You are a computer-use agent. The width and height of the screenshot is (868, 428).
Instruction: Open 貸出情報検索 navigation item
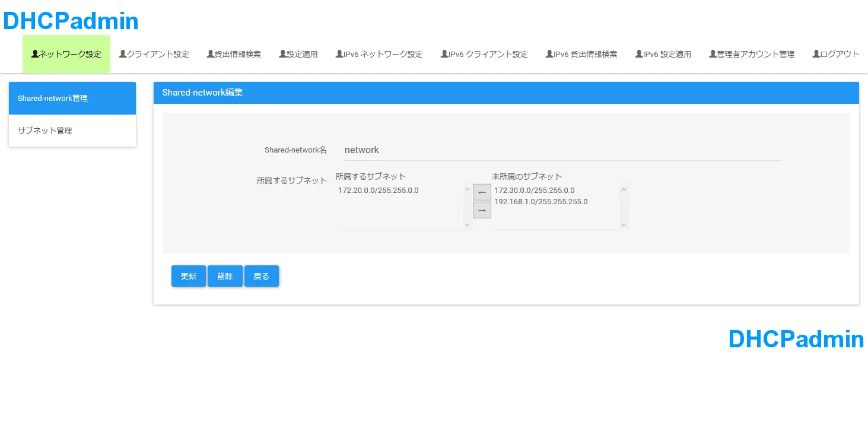tap(234, 54)
